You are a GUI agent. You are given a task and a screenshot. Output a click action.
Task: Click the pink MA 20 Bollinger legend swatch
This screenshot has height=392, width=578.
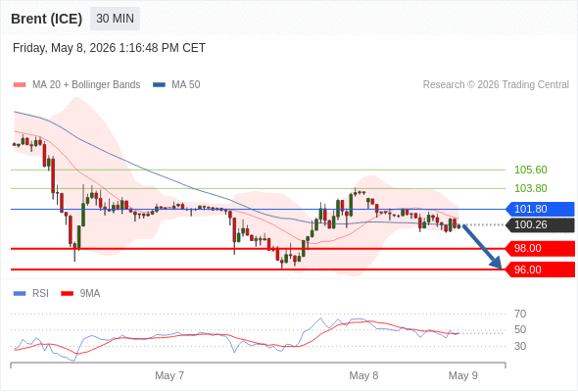coord(20,85)
